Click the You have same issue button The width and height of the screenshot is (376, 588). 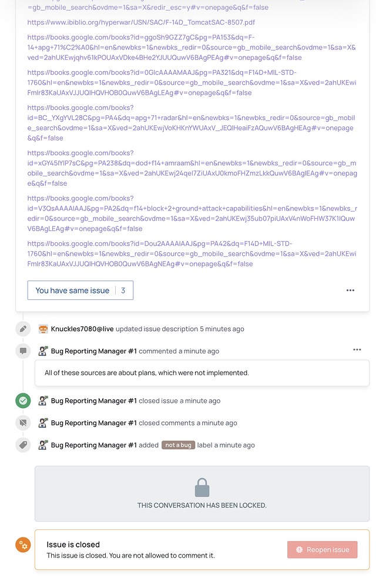click(x=80, y=290)
